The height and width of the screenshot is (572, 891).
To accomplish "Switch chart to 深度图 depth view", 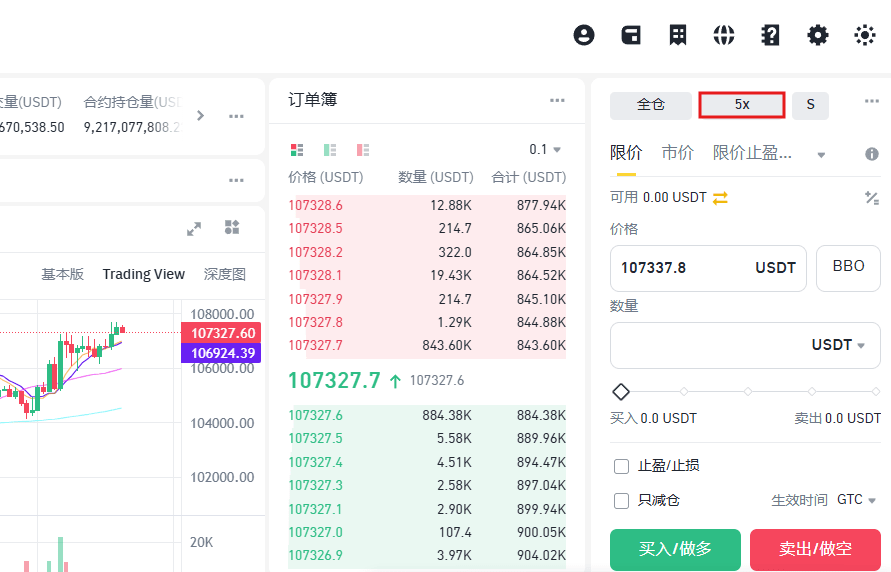I will pos(224,274).
